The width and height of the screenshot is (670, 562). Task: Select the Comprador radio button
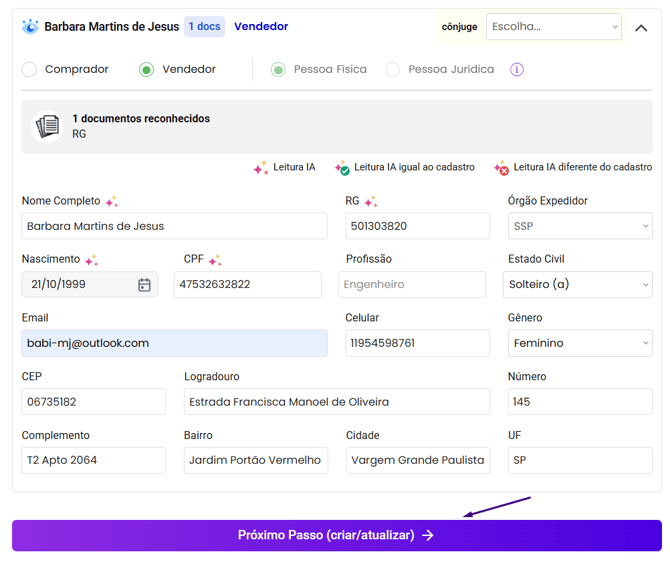[x=29, y=70]
